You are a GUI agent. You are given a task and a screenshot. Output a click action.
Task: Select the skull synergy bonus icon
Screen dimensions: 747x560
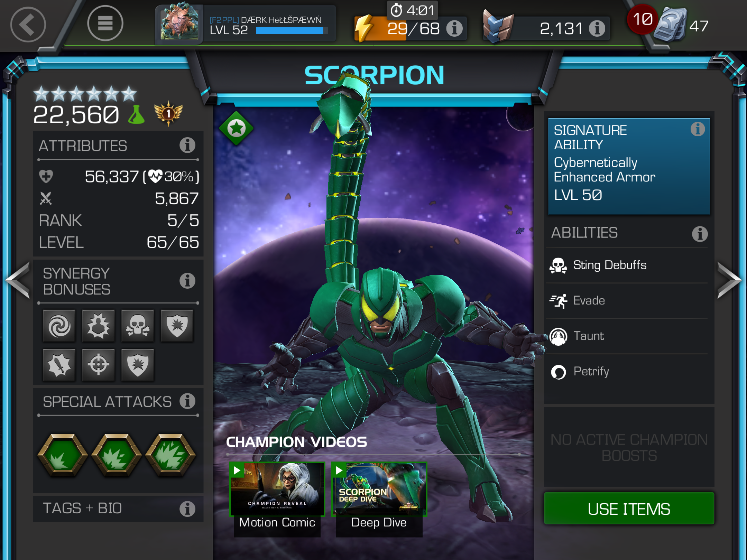tap(138, 326)
